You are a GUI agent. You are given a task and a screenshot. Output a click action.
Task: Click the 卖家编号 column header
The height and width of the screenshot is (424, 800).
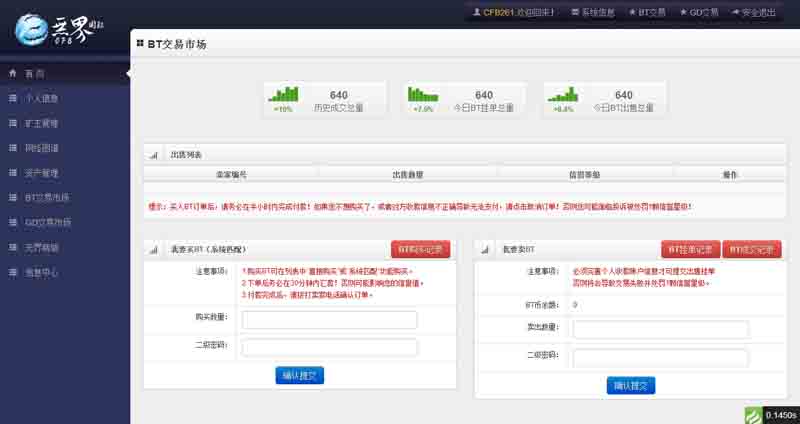point(232,174)
